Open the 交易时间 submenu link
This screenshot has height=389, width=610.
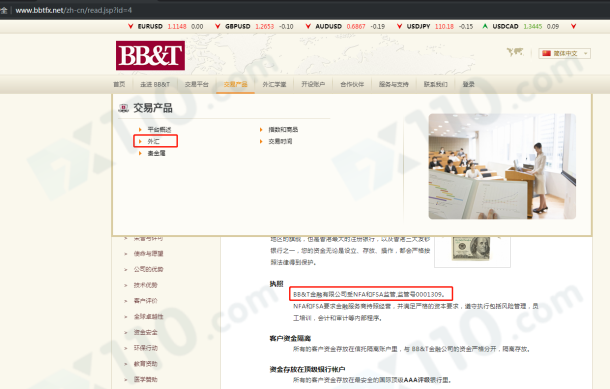coord(280,141)
